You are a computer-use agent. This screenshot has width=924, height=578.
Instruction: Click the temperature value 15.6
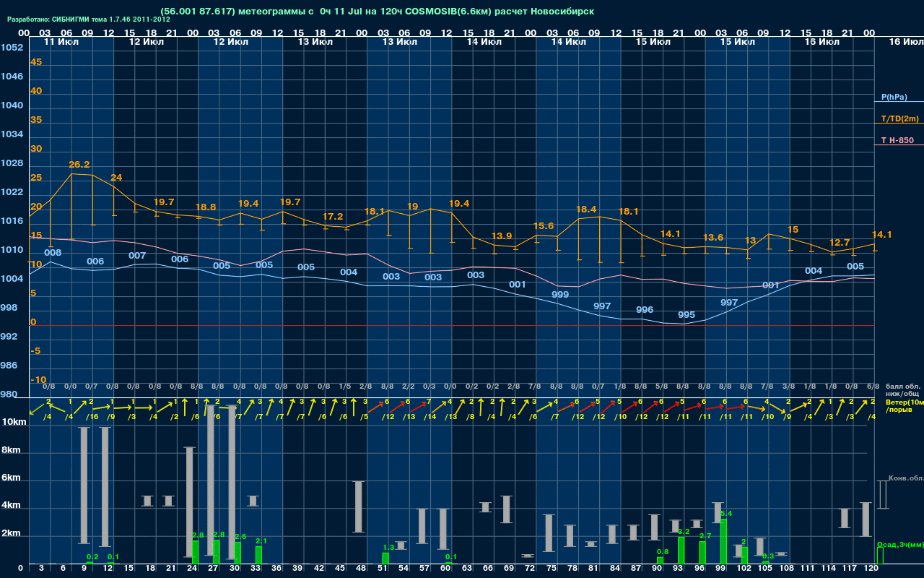tap(544, 226)
